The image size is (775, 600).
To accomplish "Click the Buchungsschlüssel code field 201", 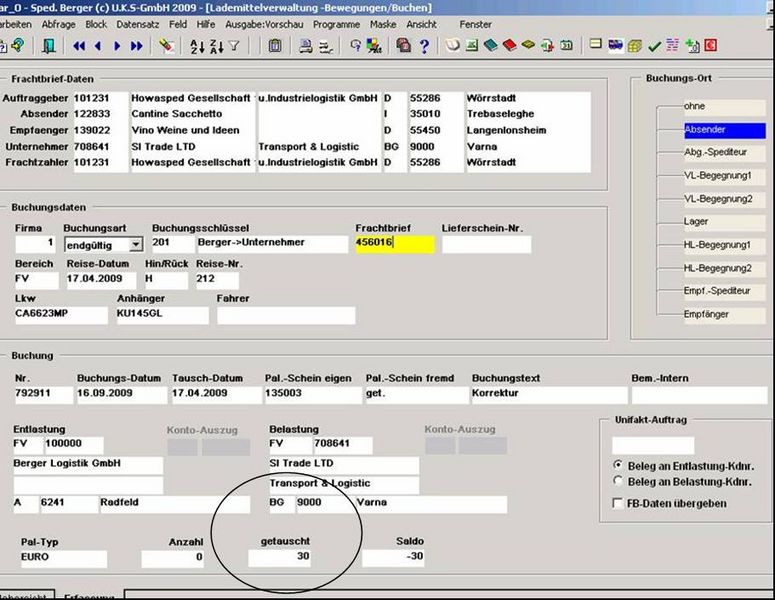I will [x=173, y=244].
